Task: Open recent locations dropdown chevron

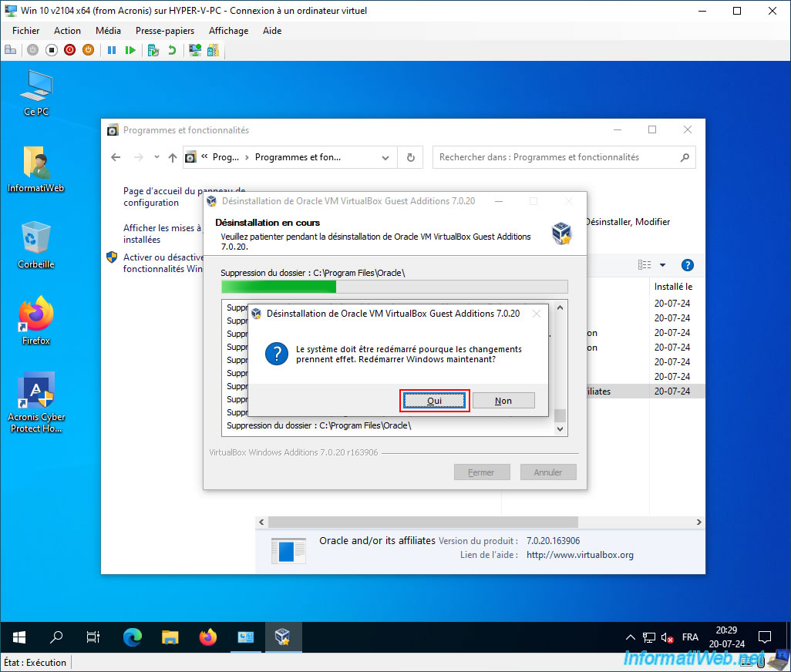Action: pos(157,157)
